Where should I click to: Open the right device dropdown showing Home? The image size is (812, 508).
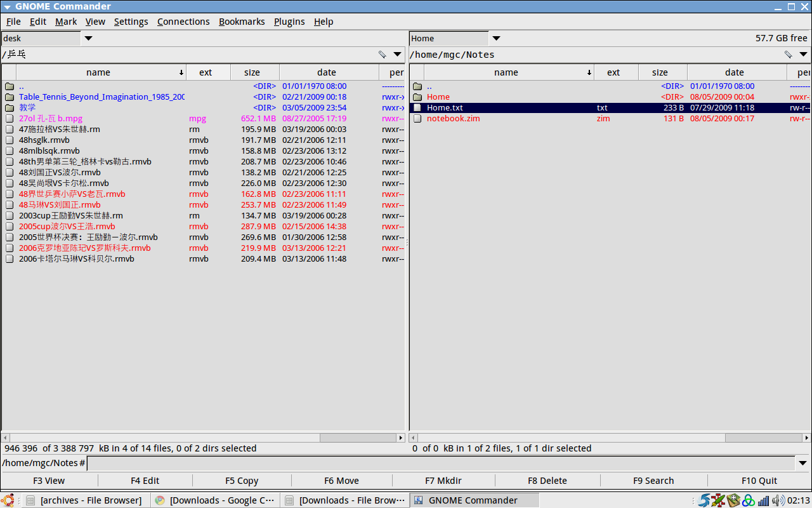pos(496,39)
